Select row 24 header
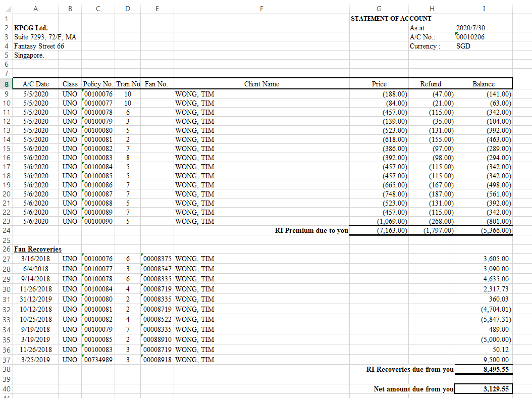This screenshot has height=398, width=532. pyautogui.click(x=7, y=231)
